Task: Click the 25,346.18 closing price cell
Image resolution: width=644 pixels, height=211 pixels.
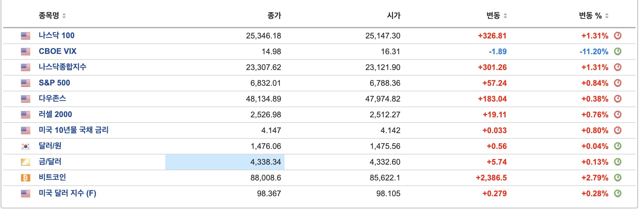Action: coord(264,36)
